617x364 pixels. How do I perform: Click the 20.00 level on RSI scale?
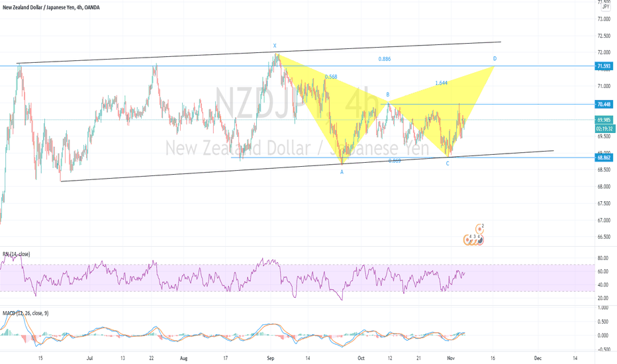(x=603, y=298)
